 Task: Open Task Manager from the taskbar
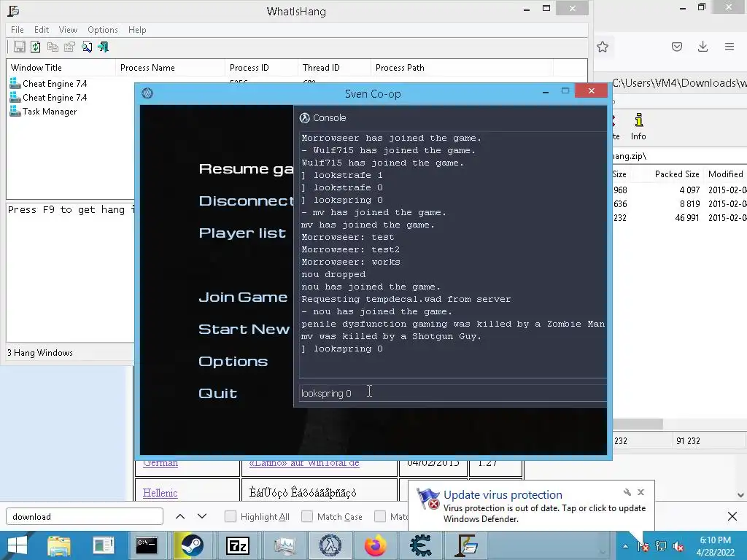pyautogui.click(x=285, y=545)
